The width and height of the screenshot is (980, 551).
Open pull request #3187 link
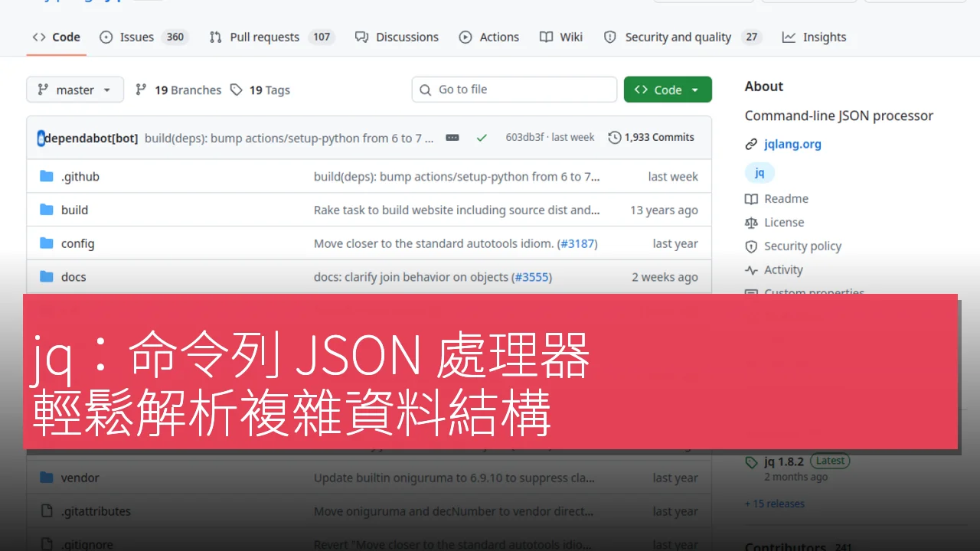point(577,243)
